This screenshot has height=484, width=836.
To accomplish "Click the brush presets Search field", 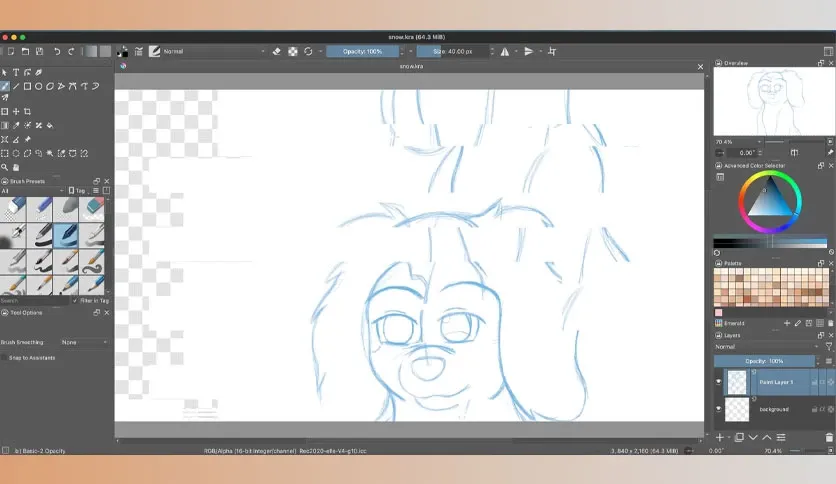I will [35, 301].
